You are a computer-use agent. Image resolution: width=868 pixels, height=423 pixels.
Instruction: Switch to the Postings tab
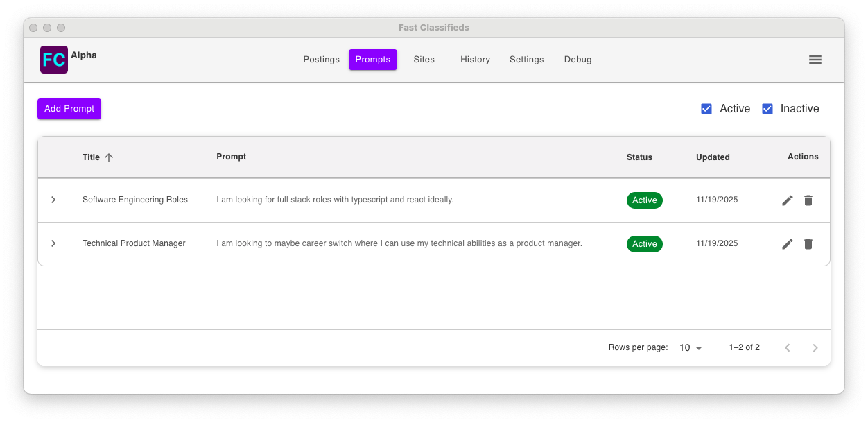click(321, 60)
